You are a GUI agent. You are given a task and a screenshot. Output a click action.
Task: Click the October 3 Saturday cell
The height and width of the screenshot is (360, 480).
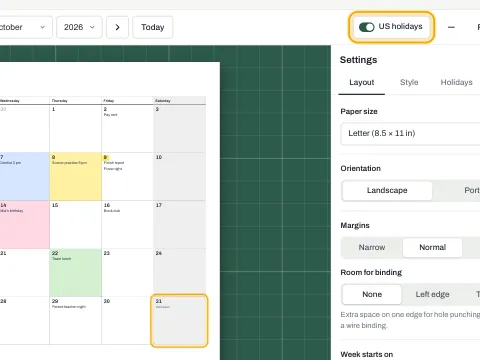pyautogui.click(x=179, y=128)
